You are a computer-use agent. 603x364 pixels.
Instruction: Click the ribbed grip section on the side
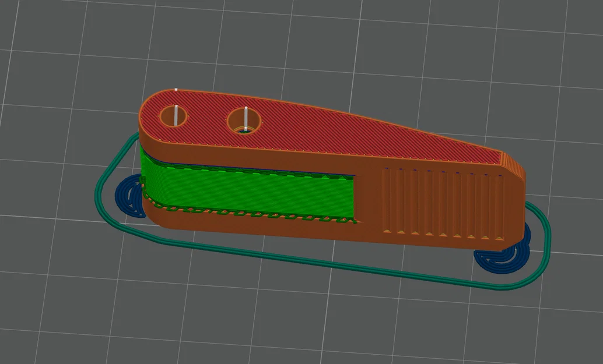(443, 203)
